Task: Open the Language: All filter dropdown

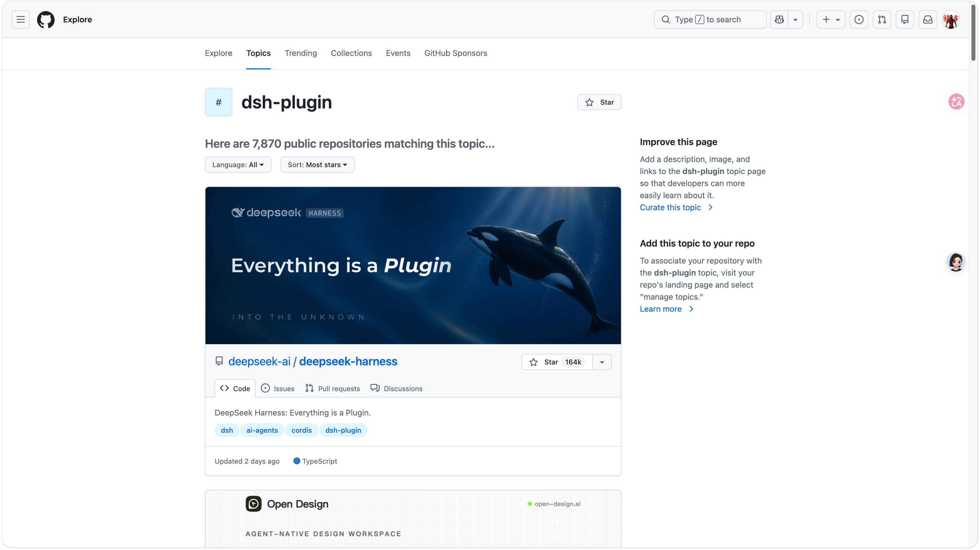Action: pyautogui.click(x=238, y=164)
